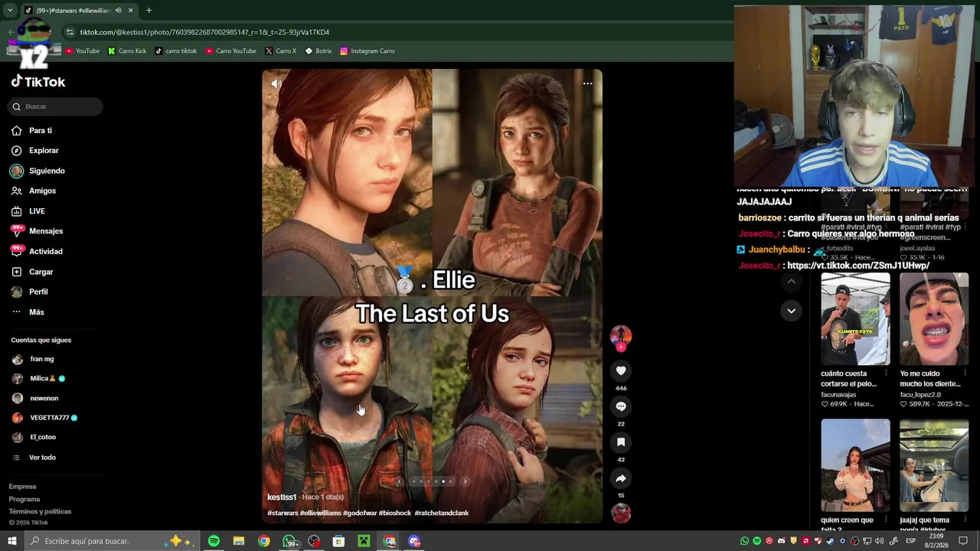The height and width of the screenshot is (551, 980).
Task: Open the Empresa footer link
Action: pos(22,487)
